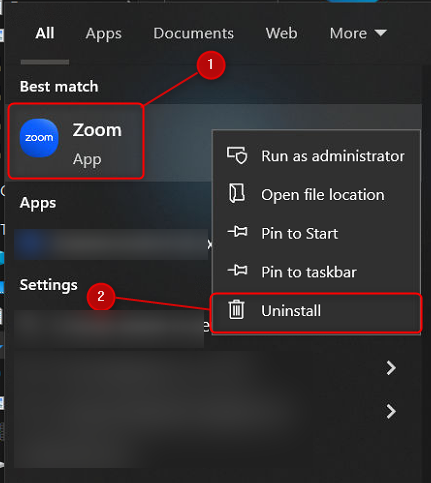Click the folder icon beside Open file location
Screen dimensions: 431x483
coord(237,193)
